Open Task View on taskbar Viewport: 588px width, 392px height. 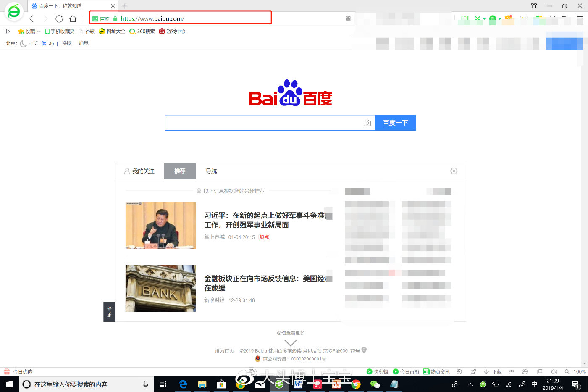tap(163, 384)
